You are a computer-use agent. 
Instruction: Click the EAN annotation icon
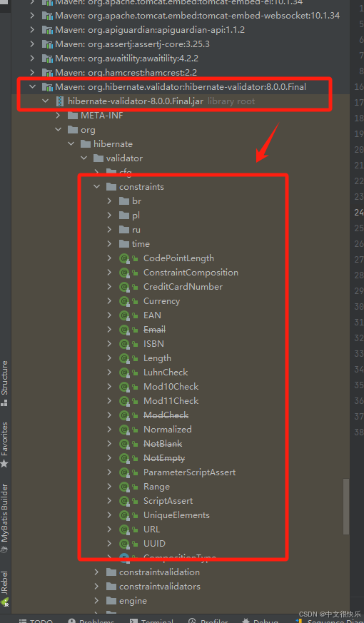tap(124, 315)
